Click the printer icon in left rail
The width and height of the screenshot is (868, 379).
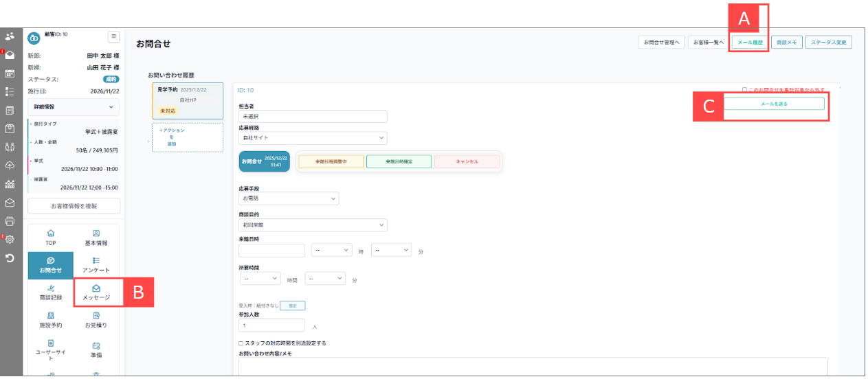[10, 221]
